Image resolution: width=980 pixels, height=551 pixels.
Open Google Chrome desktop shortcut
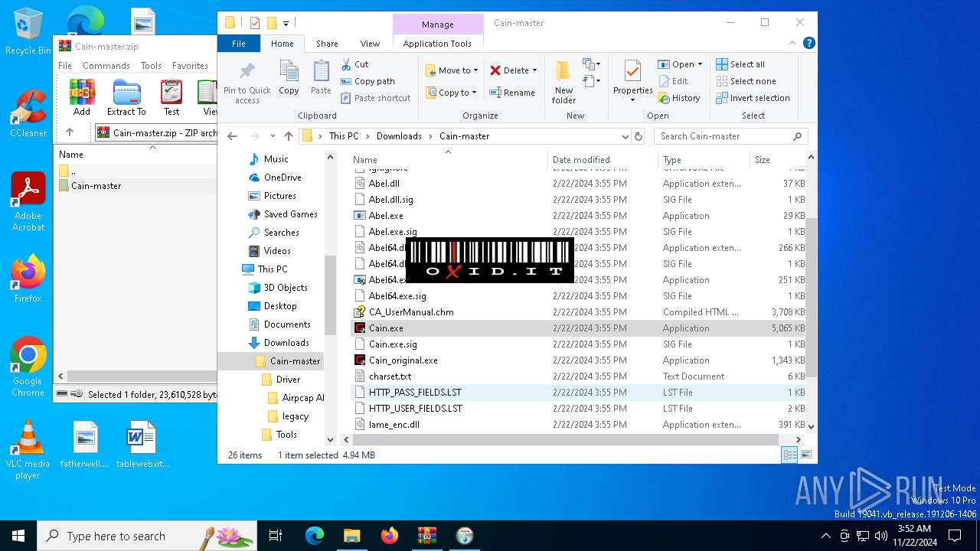click(28, 367)
